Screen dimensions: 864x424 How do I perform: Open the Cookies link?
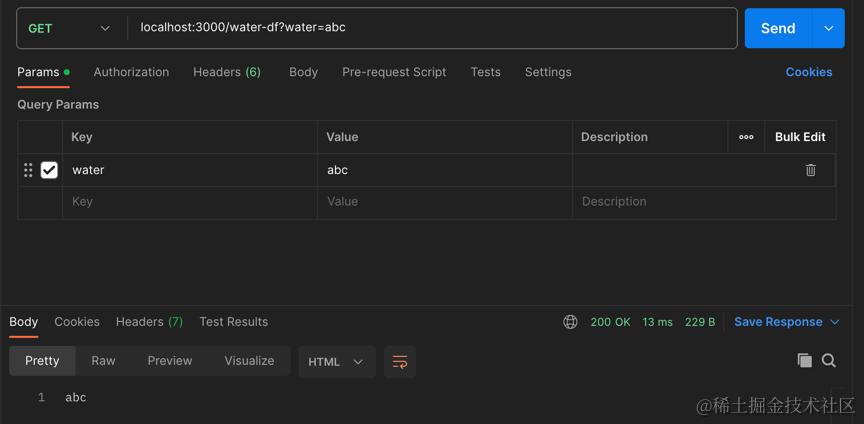coord(808,72)
